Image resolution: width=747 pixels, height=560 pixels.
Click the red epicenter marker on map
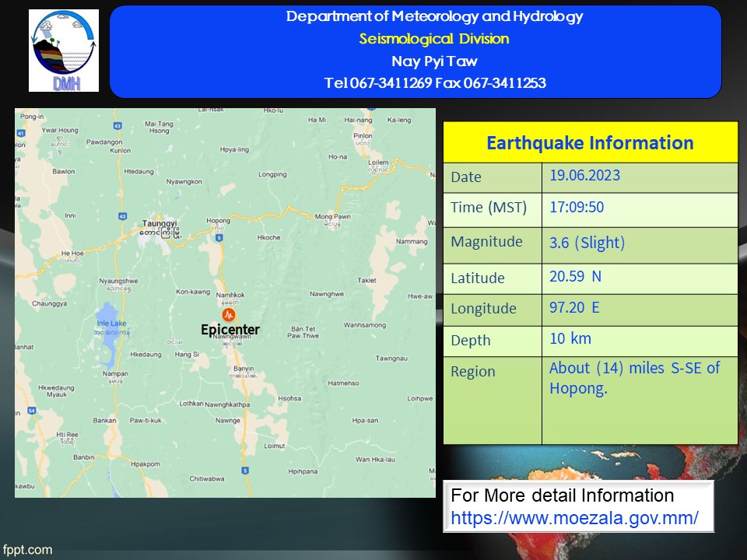pyautogui.click(x=229, y=314)
